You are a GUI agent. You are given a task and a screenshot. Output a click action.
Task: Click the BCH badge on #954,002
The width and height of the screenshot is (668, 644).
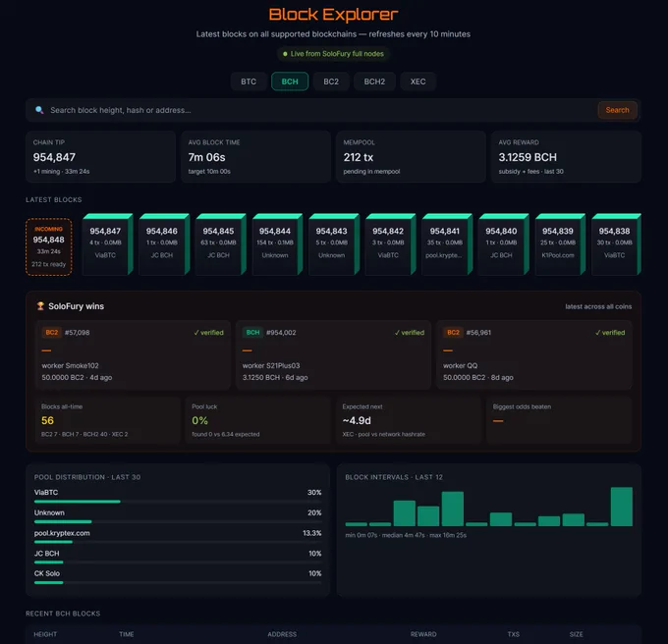(252, 333)
